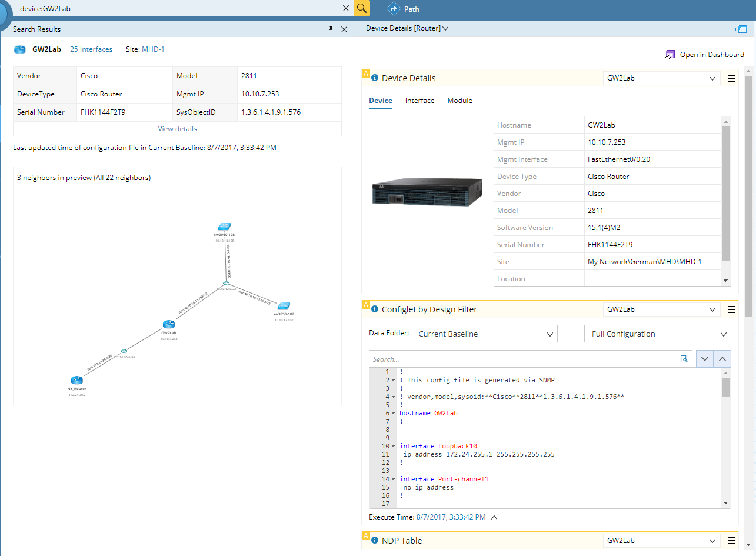Open the NDP Table GW2Lab device dropdown

pos(661,541)
